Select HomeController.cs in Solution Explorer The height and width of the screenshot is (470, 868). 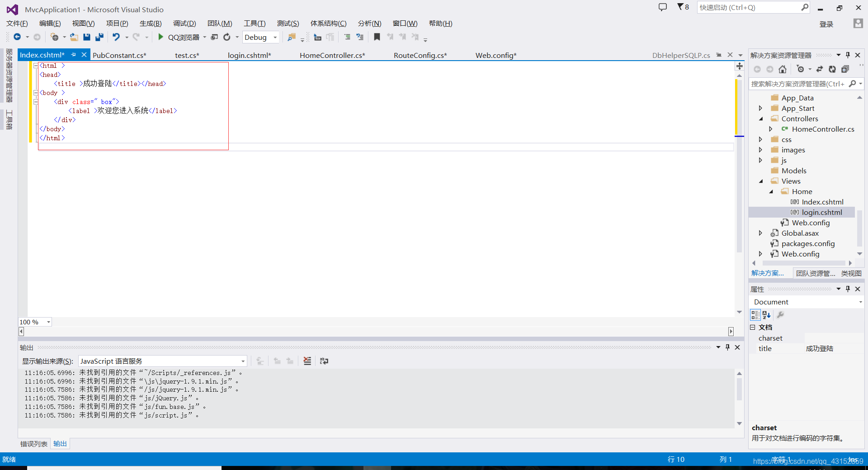point(823,129)
